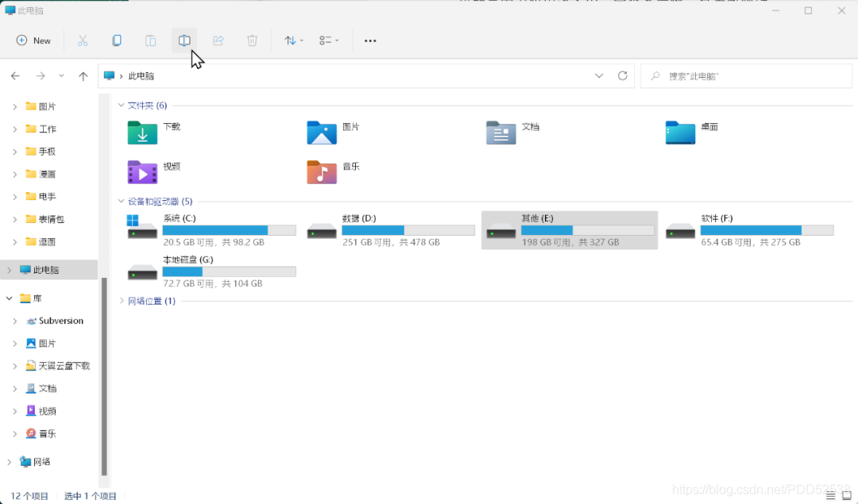Select the 软件 (F:) drive

(x=750, y=230)
